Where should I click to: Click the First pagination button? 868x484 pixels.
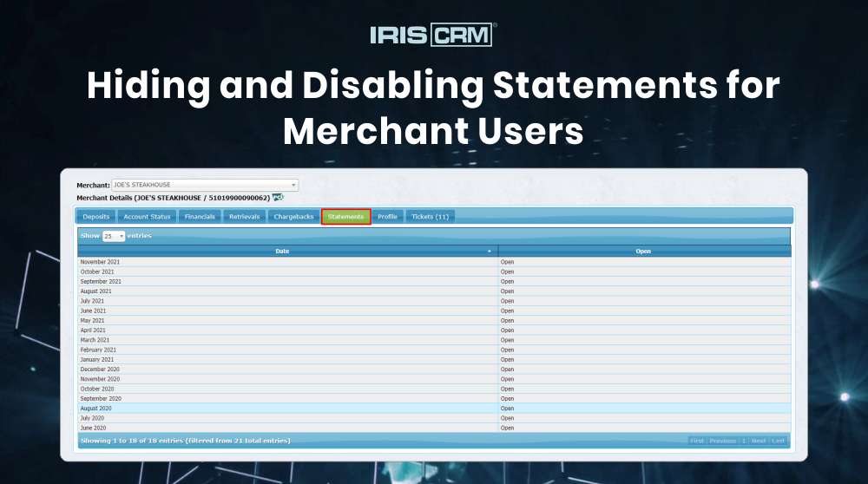pos(697,441)
